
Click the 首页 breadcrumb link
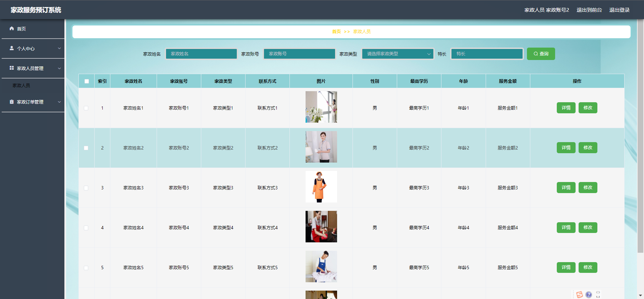[336, 32]
